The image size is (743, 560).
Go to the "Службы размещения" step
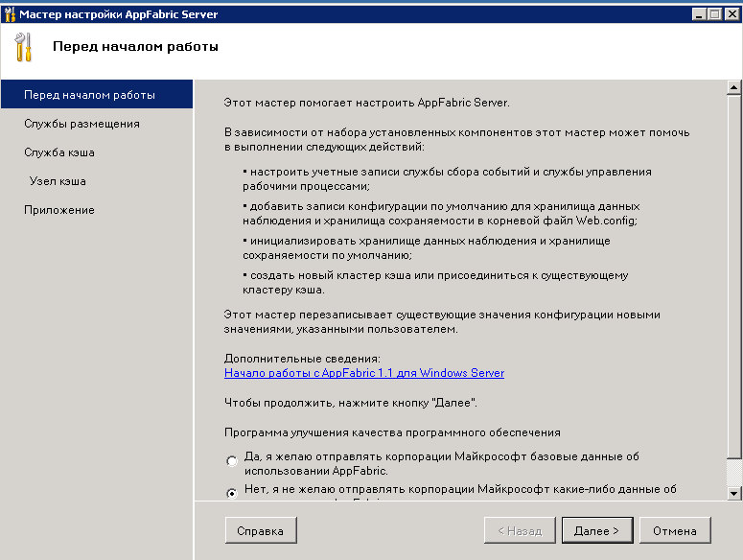pos(81,124)
